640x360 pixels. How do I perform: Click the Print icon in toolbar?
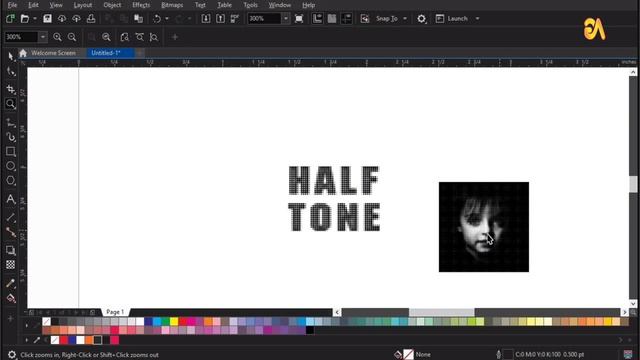[x=91, y=18]
